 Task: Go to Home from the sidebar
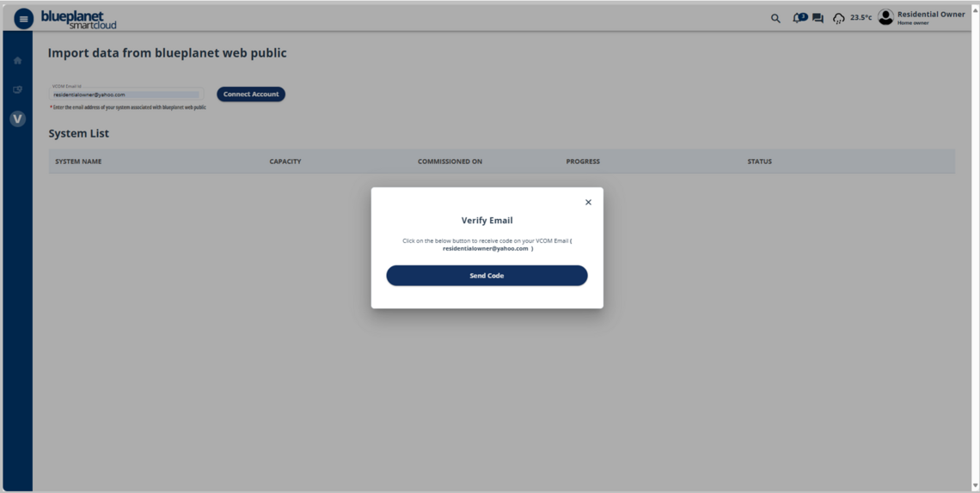(17, 61)
